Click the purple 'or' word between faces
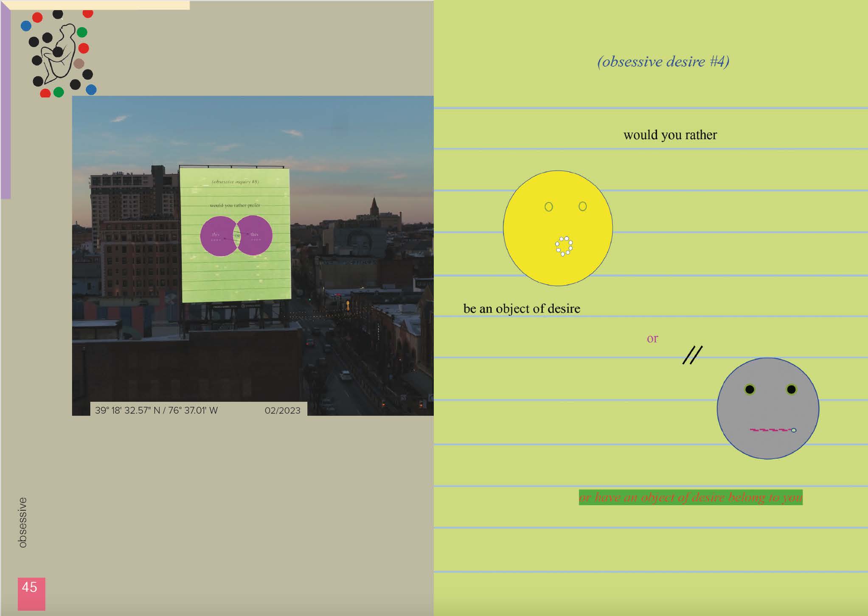 (652, 339)
